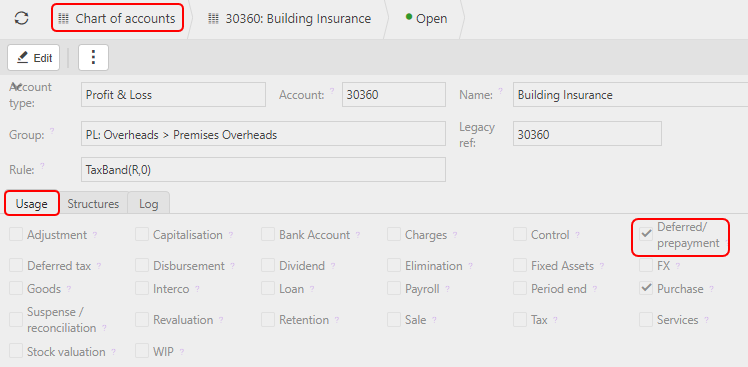Viewport: 748px width, 367px height.
Task: Click the help question mark beside WIP
Action: click(182, 352)
